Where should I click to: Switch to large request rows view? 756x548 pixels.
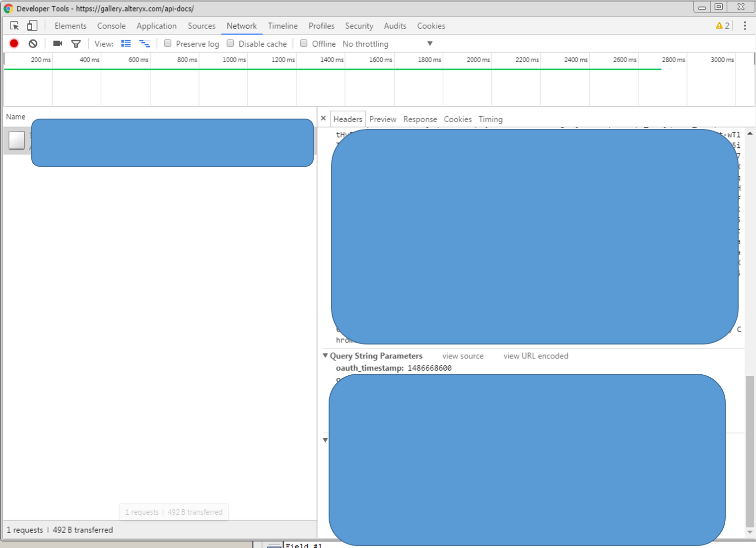tap(126, 43)
